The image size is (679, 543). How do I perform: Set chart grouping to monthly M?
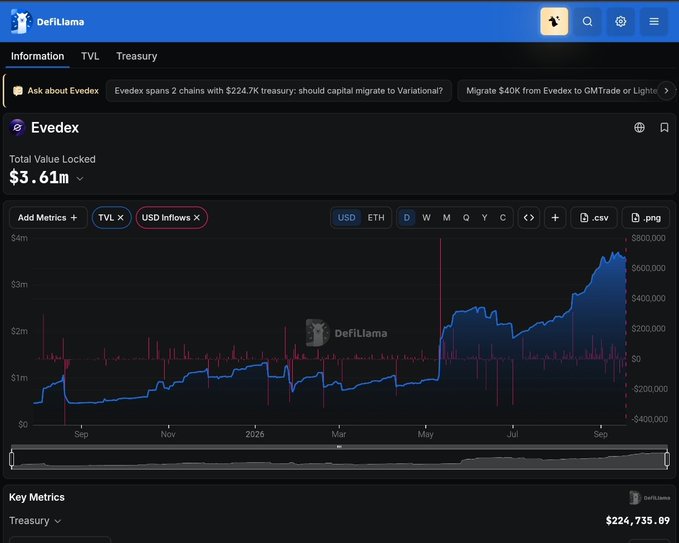tap(446, 217)
